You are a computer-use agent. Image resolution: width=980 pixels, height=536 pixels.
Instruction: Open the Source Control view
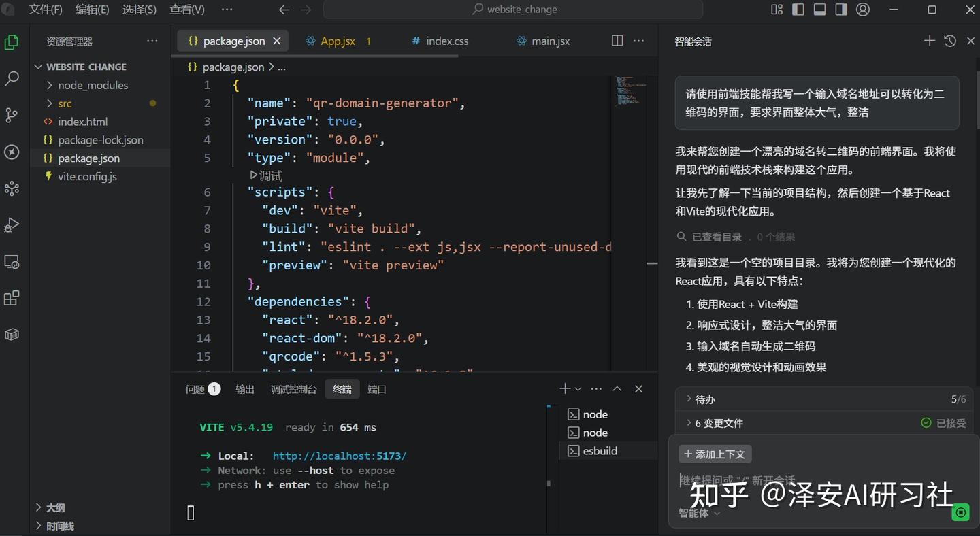click(x=12, y=115)
